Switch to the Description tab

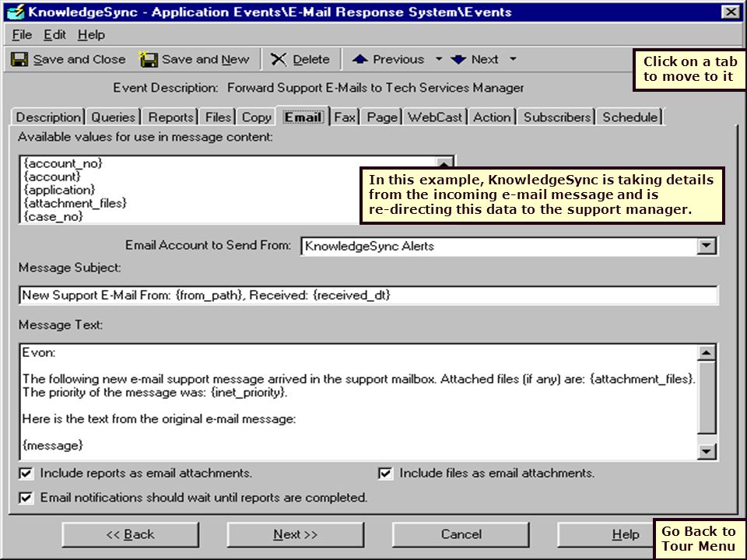[48, 117]
